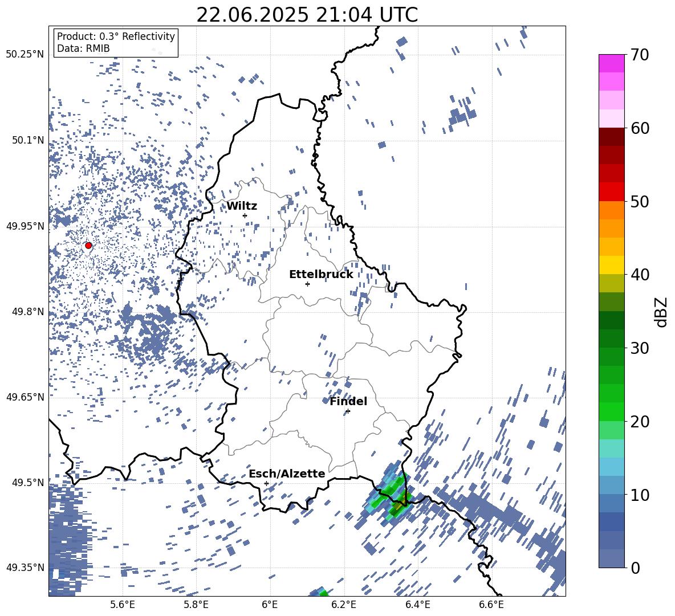Click the 20 dBZ colorbar tick label
675x616 pixels.
640,421
